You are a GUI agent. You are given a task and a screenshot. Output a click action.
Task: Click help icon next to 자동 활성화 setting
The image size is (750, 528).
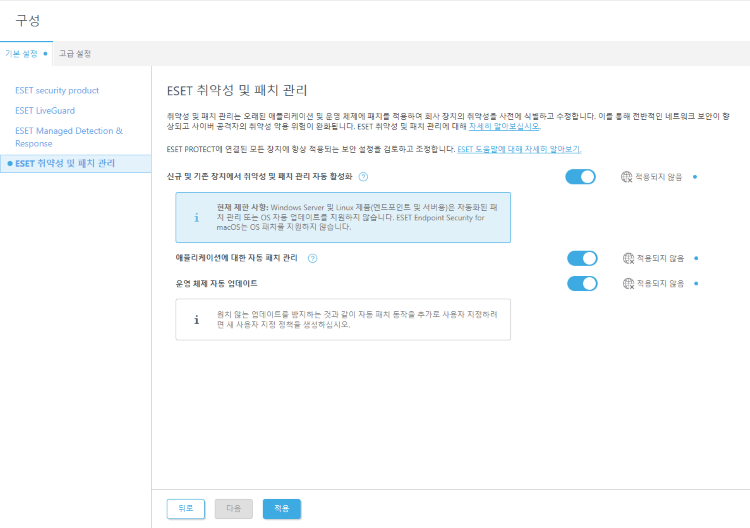pyautogui.click(x=364, y=177)
